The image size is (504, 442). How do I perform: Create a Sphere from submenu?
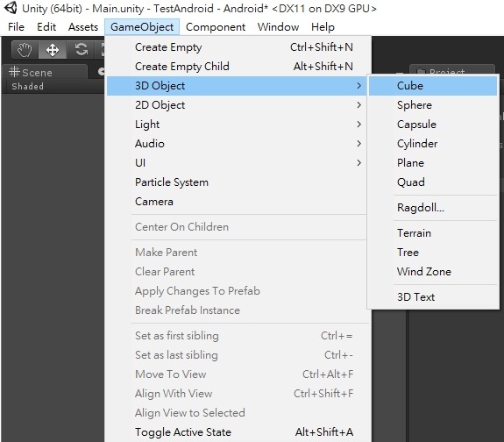433,105
